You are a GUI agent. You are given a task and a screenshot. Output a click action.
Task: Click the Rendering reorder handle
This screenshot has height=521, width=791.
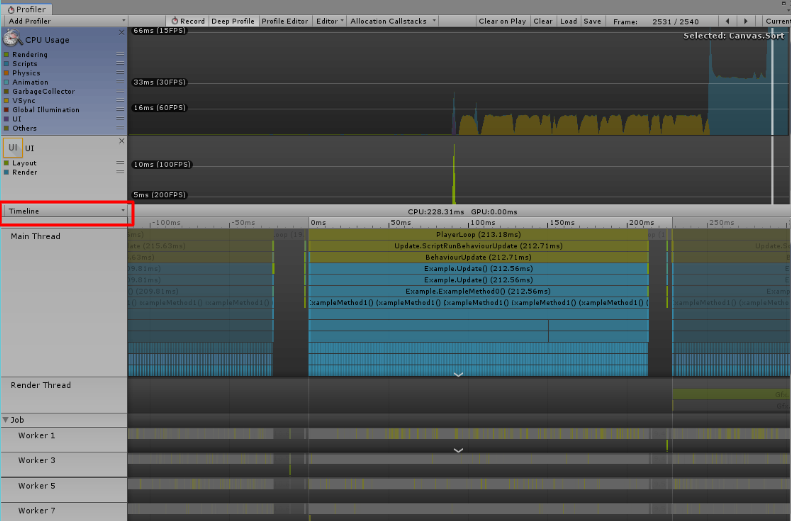(x=120, y=54)
